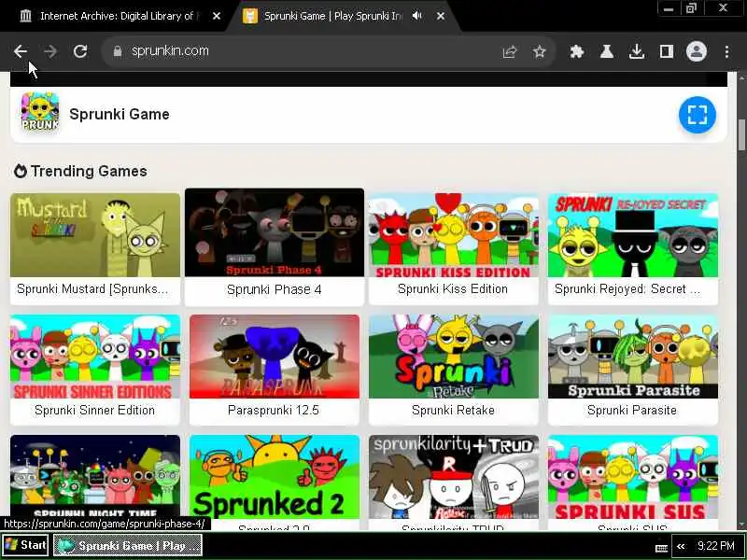Bookmark this page with the star icon
Screen dimensions: 747x560
[x=540, y=51]
